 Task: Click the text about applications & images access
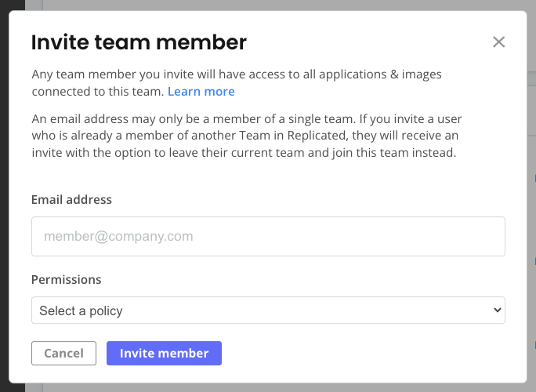[x=237, y=74]
